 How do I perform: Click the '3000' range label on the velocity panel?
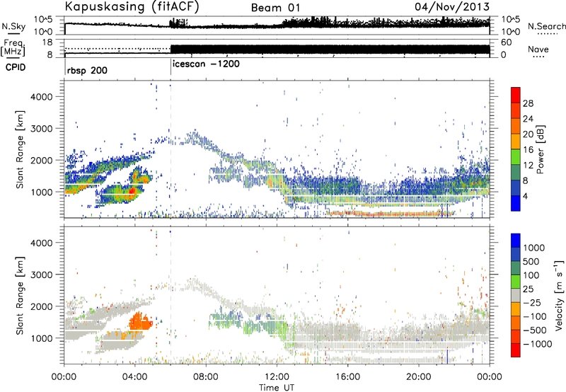click(x=41, y=275)
